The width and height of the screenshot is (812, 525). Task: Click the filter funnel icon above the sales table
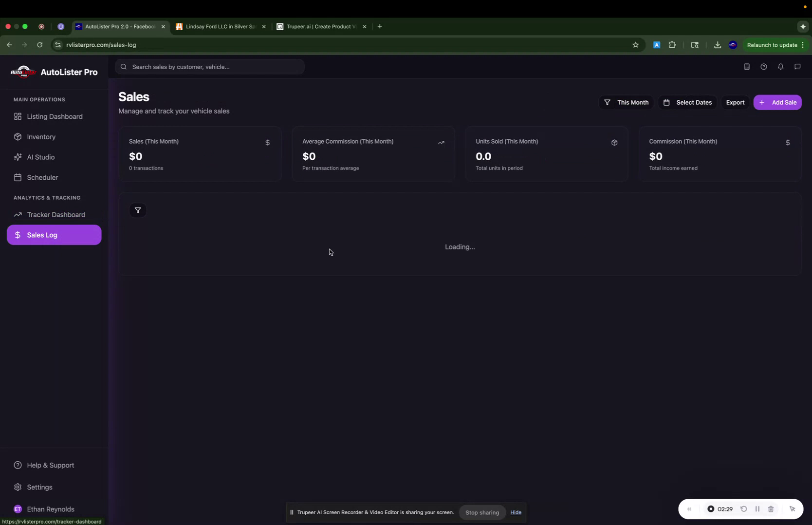coord(138,210)
